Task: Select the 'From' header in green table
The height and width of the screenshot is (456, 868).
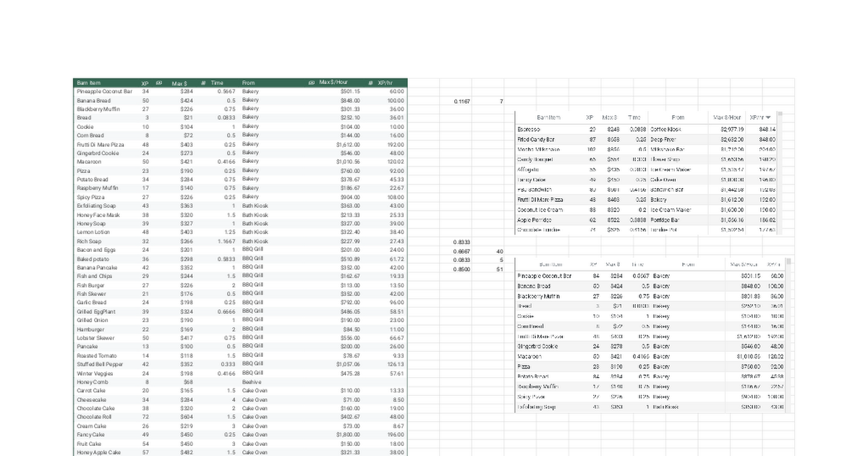Action: pyautogui.click(x=249, y=83)
